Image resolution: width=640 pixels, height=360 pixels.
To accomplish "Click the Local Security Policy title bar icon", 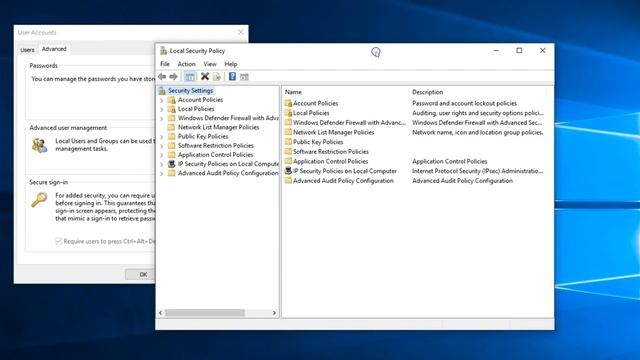I will 164,51.
